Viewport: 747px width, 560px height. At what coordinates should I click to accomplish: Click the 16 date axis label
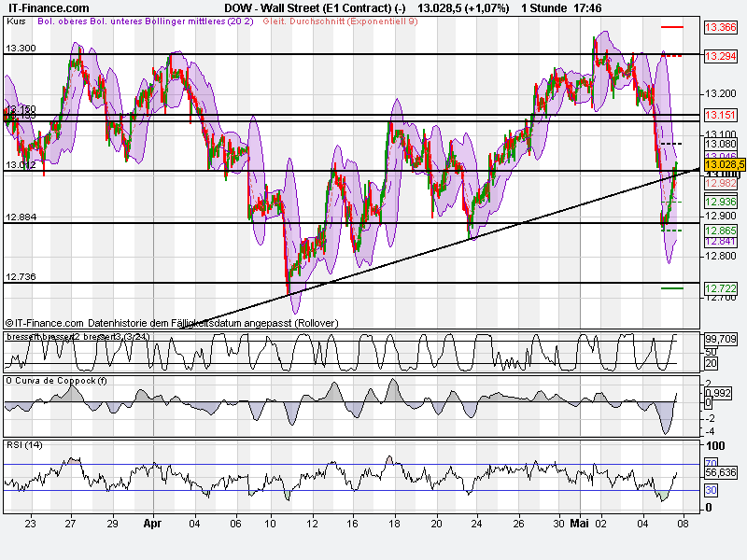[x=352, y=524]
